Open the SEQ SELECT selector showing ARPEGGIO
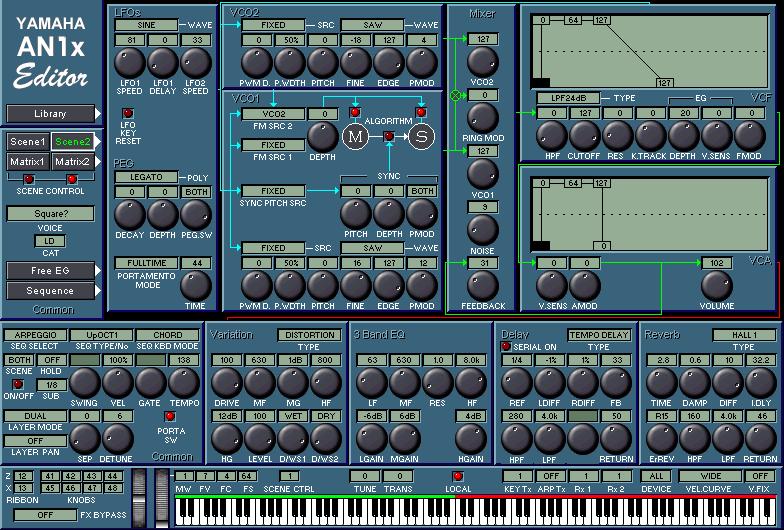The width and height of the screenshot is (784, 530). (x=35, y=335)
